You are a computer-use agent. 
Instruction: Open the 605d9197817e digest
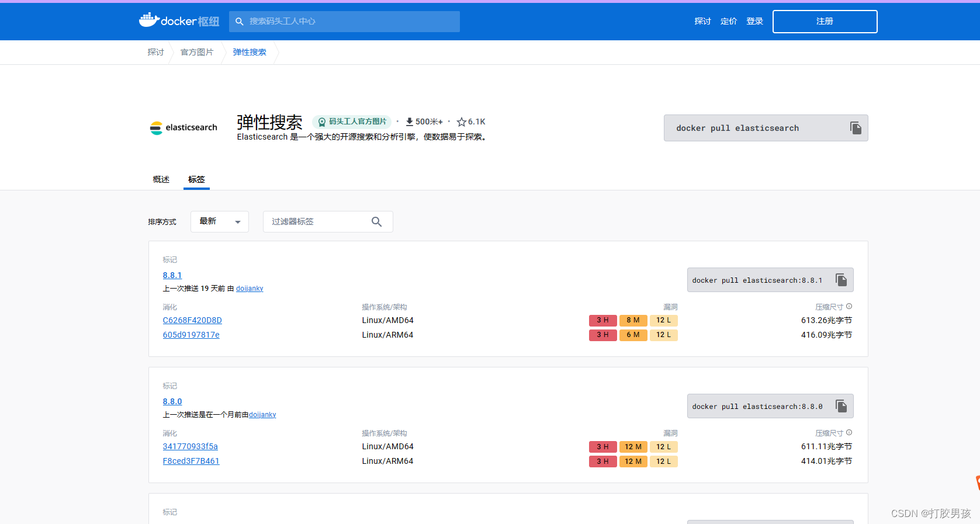coord(191,335)
